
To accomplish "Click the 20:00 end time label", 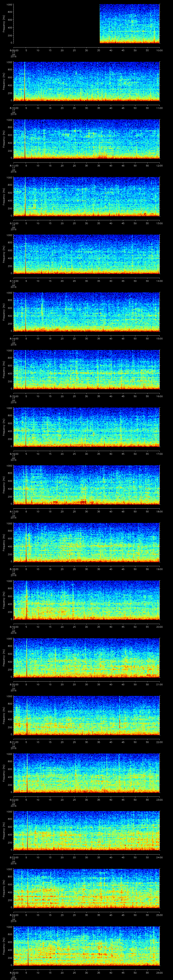I will (x=160, y=627).
